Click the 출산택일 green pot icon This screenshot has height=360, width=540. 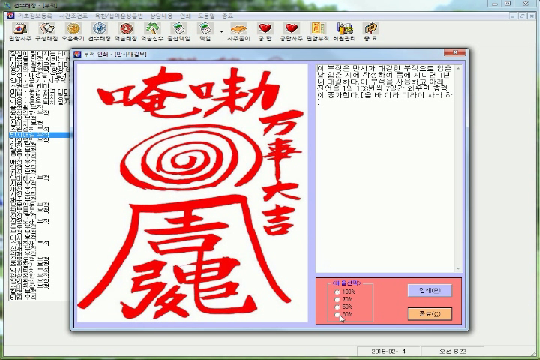pos(179,29)
